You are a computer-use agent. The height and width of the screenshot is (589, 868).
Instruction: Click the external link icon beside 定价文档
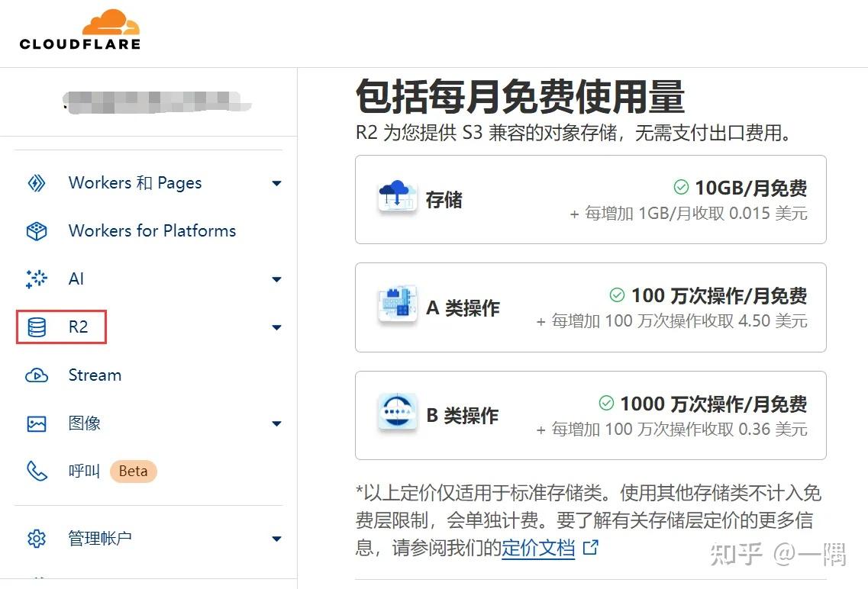(588, 548)
